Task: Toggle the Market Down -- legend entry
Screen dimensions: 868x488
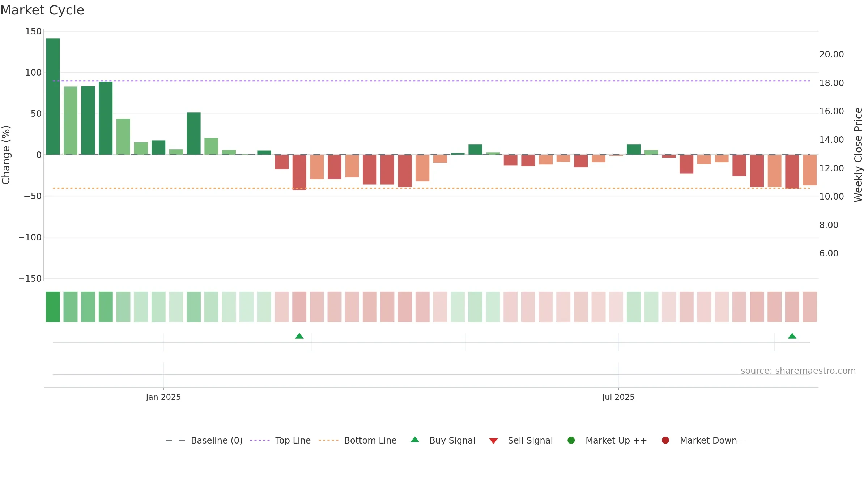Action: click(703, 440)
